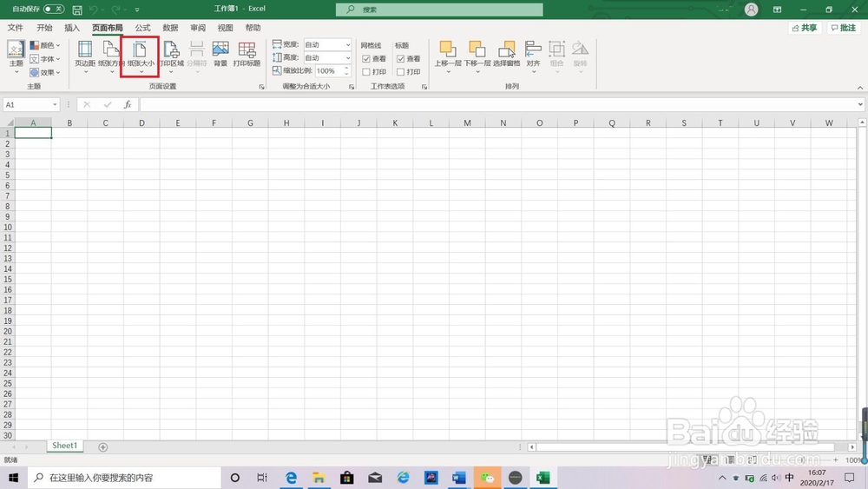Click horizontal scrollbar left arrow
The image size is (868, 489).
click(x=531, y=447)
